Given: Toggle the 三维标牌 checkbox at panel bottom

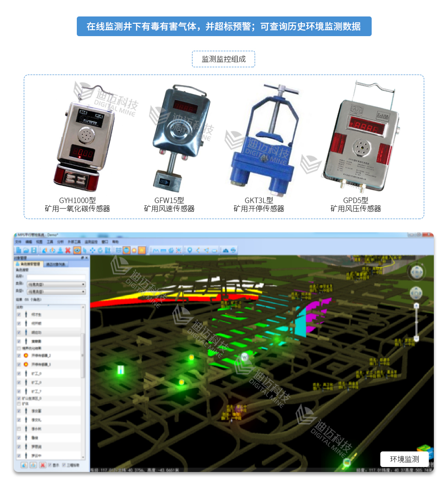Looking at the screenshot, I should point(64,465).
